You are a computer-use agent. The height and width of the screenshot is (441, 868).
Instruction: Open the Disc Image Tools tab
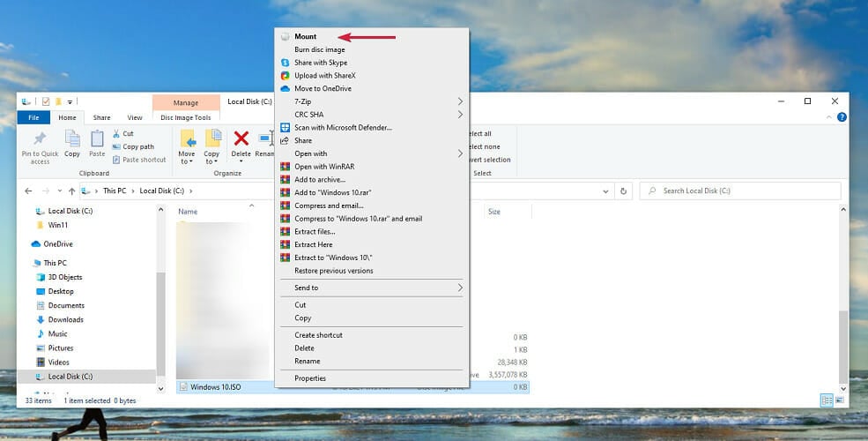(185, 117)
